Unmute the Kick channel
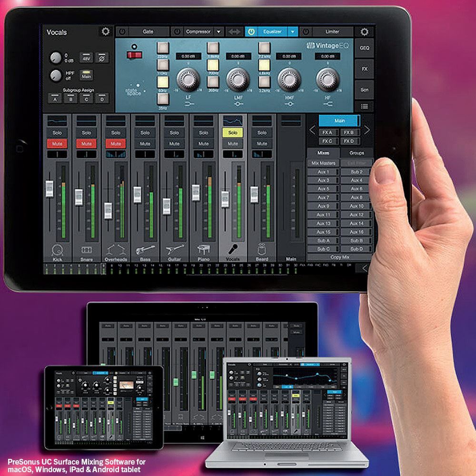Screen dimensions: 476x476 (57, 143)
